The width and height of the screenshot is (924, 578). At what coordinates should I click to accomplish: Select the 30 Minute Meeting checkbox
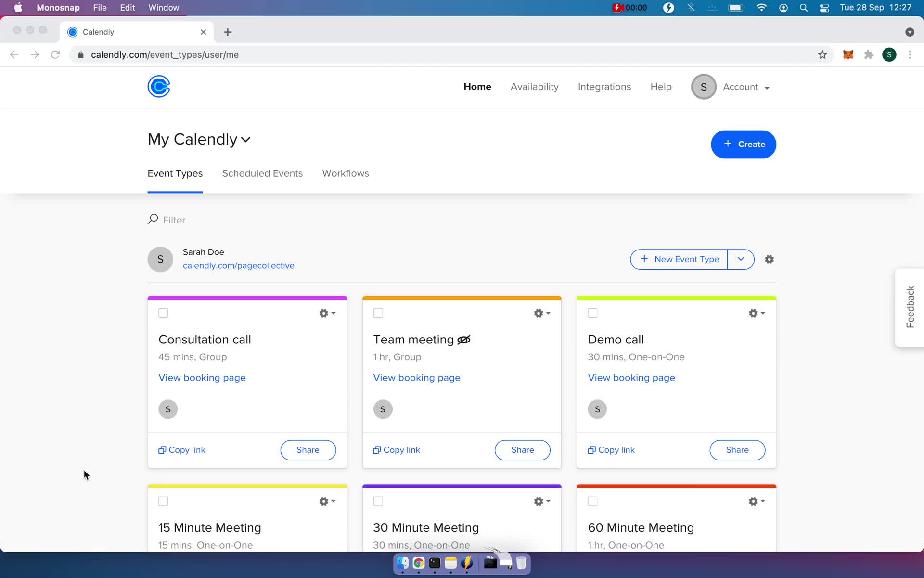[x=378, y=501]
